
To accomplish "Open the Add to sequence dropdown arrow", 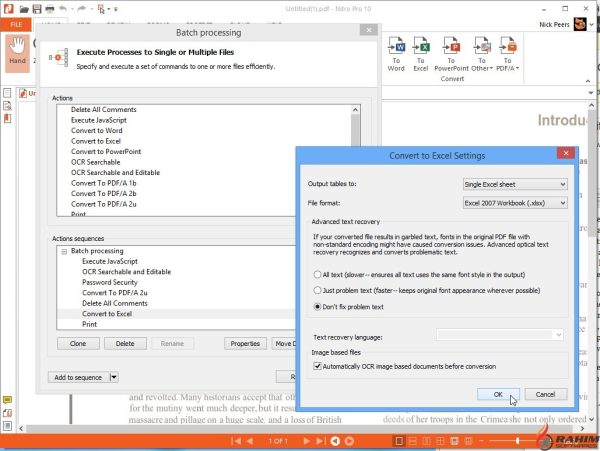I will coord(114,377).
